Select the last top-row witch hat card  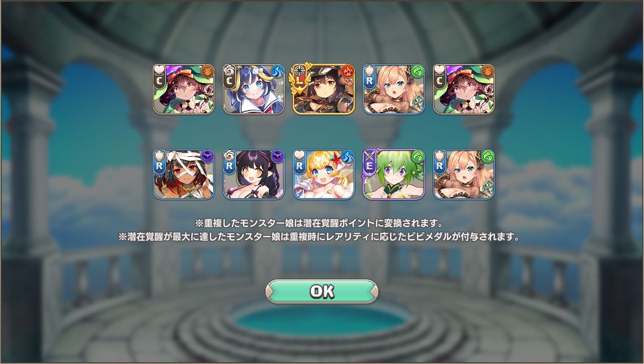tap(464, 89)
